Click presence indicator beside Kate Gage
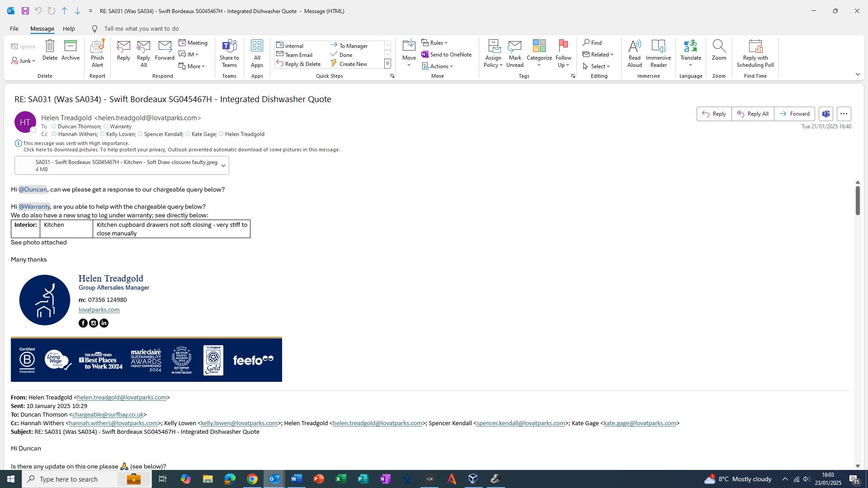The height and width of the screenshot is (488, 868). click(x=188, y=134)
